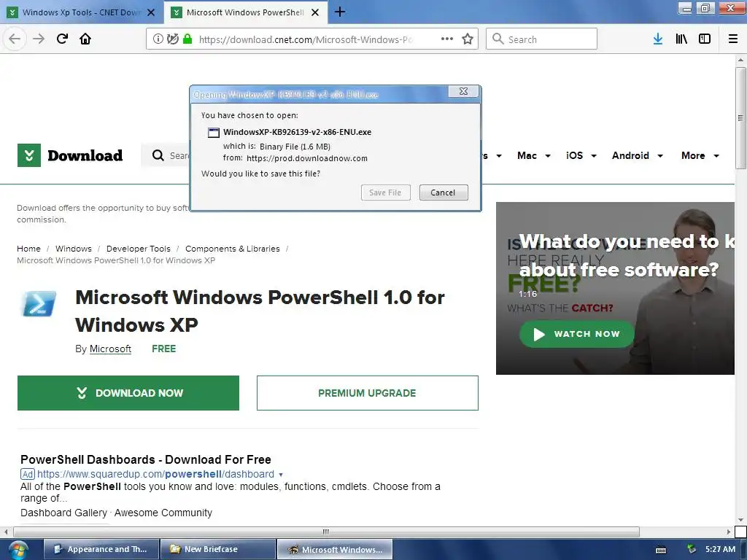Click the network status tray icon

(x=692, y=549)
